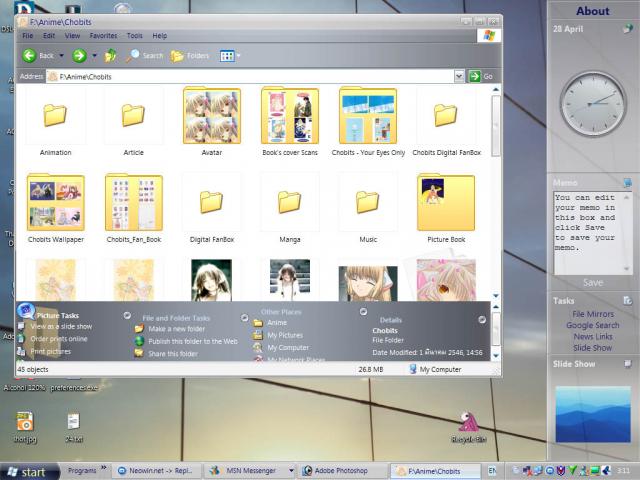Open My Pictures in Other Places
This screenshot has height=480, width=640.
click(285, 335)
